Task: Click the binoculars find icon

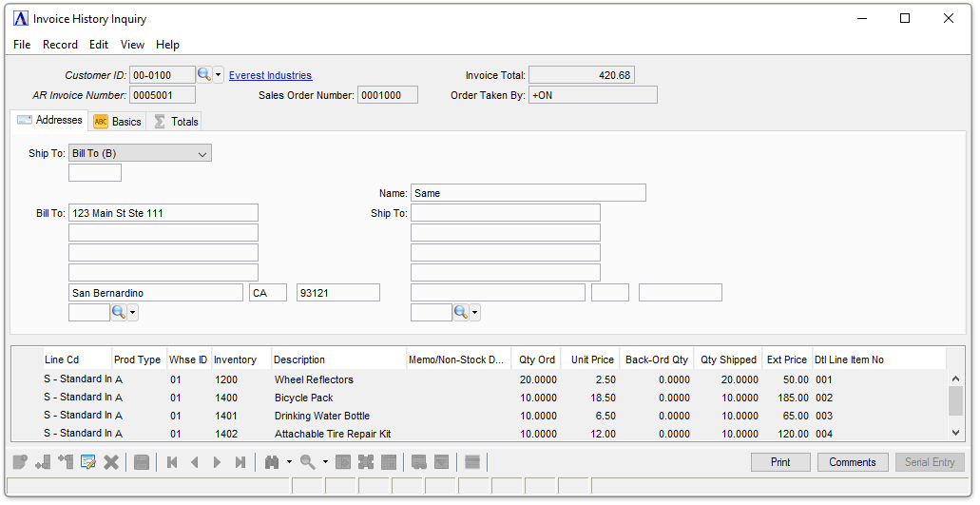Action: tap(272, 462)
